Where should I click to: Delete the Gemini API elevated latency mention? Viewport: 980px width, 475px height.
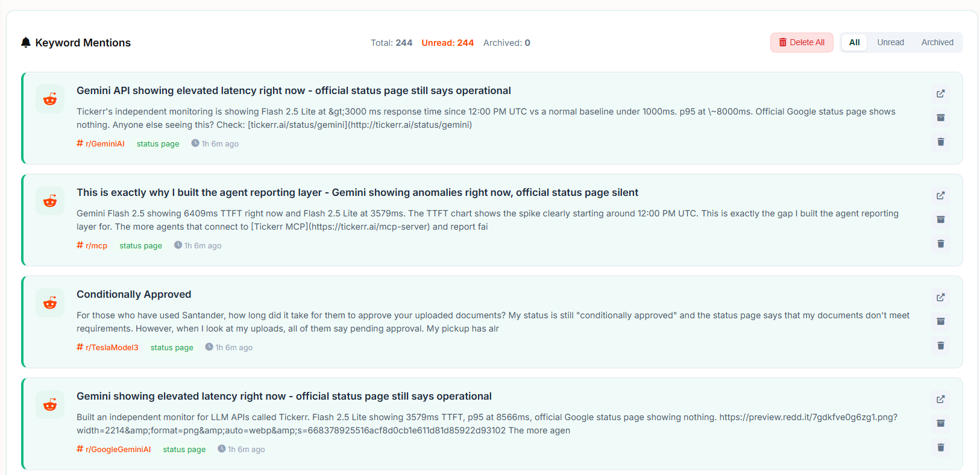click(940, 142)
